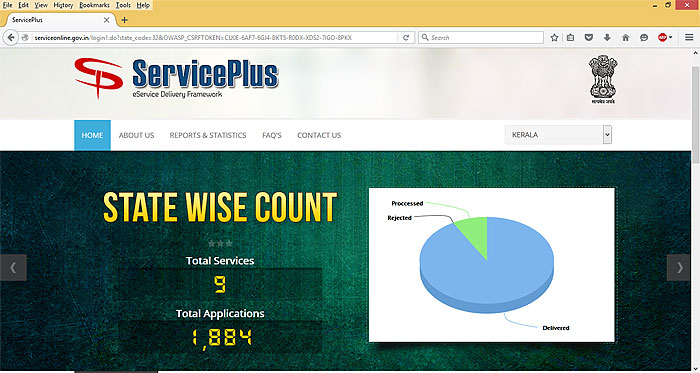This screenshot has height=373, width=700.
Task: Click the eService Delivery Framework tagline
Action: click(x=177, y=95)
